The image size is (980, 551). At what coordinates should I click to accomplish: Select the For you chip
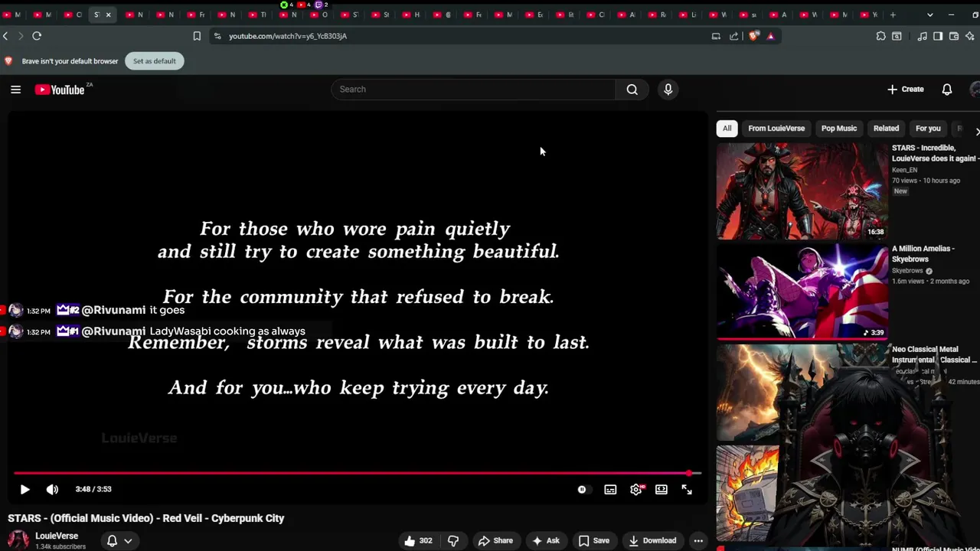pos(928,128)
